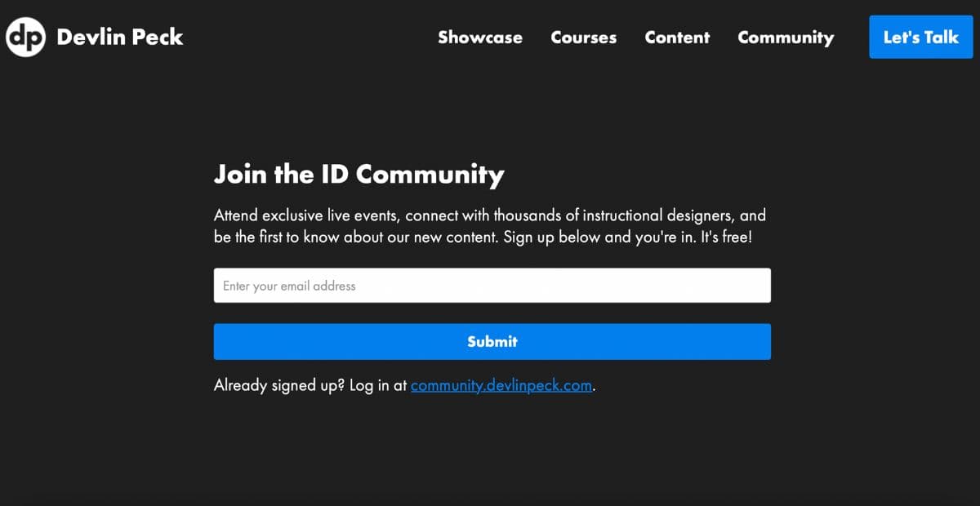Image resolution: width=980 pixels, height=506 pixels.
Task: Select Community in the top navigation
Action: [x=786, y=38]
